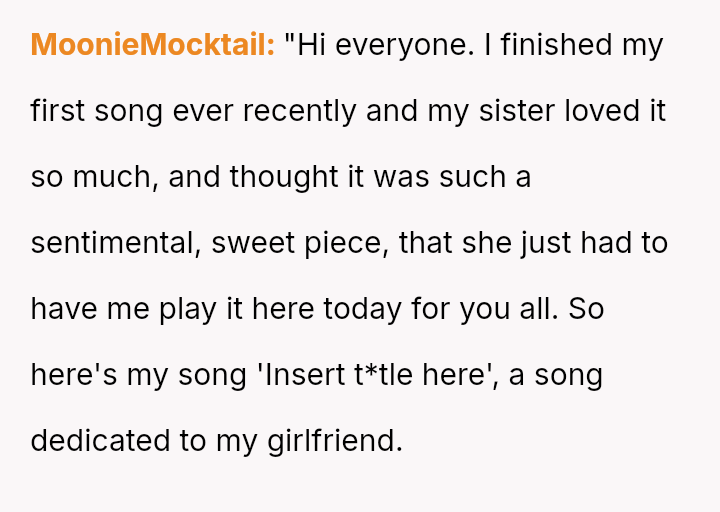Click the words "for you all"
This screenshot has width=720, height=512.
tap(480, 309)
